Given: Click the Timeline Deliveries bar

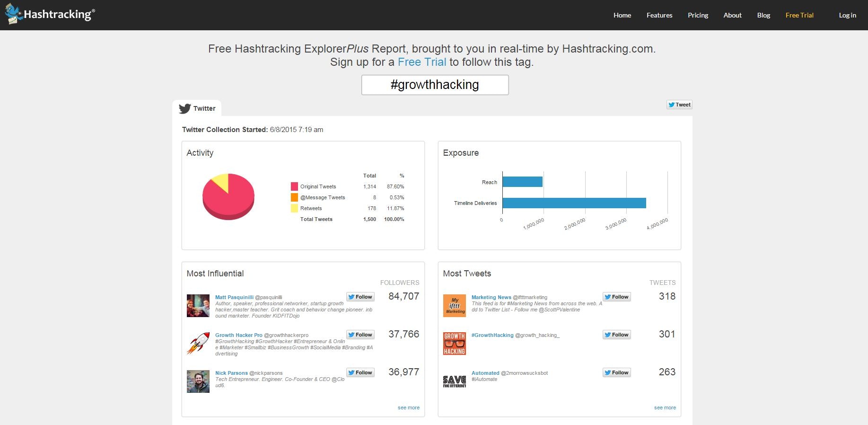Looking at the screenshot, I should (x=574, y=203).
